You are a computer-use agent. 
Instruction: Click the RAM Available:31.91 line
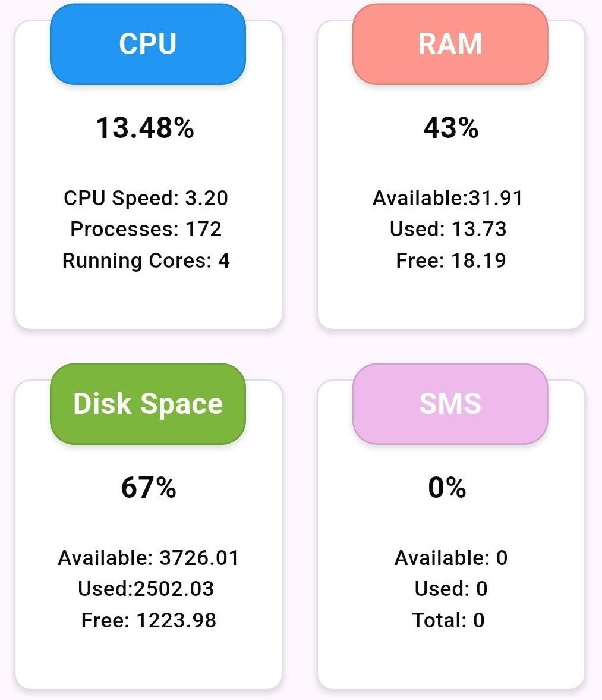[447, 198]
